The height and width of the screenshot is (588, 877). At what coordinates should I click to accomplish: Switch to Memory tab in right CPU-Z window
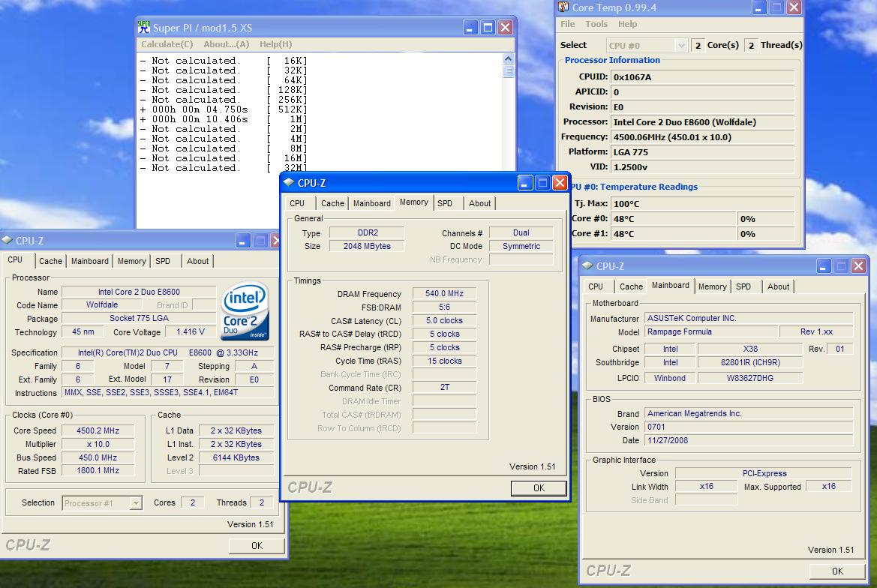pos(712,286)
